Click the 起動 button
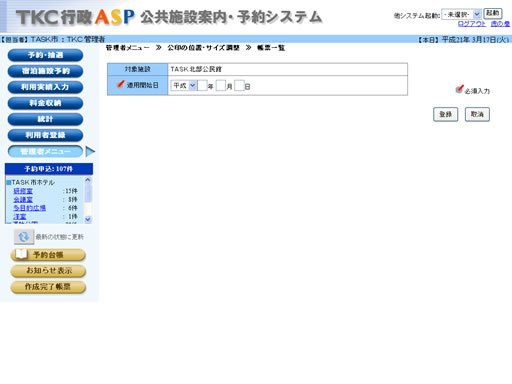Viewport: 512px width, 384px height. tap(492, 13)
